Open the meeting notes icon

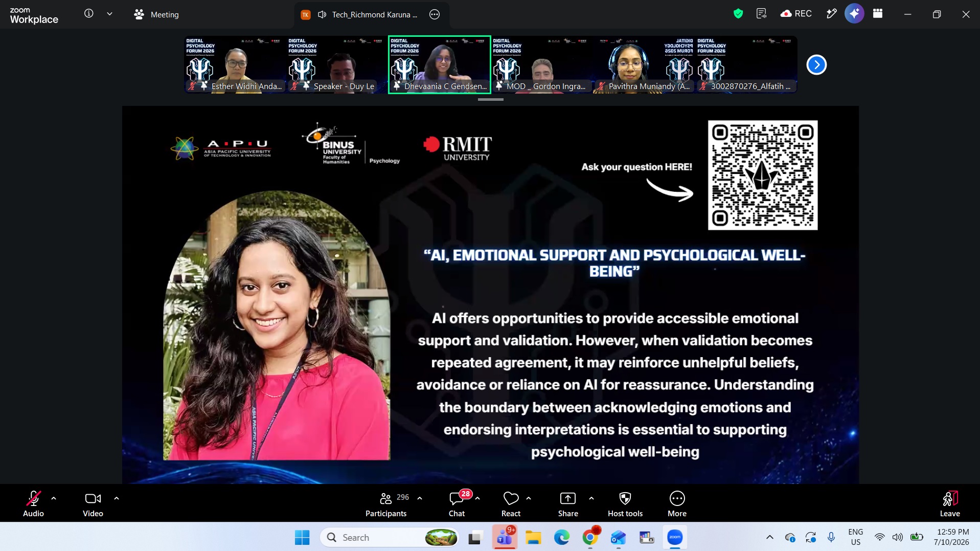(x=762, y=14)
